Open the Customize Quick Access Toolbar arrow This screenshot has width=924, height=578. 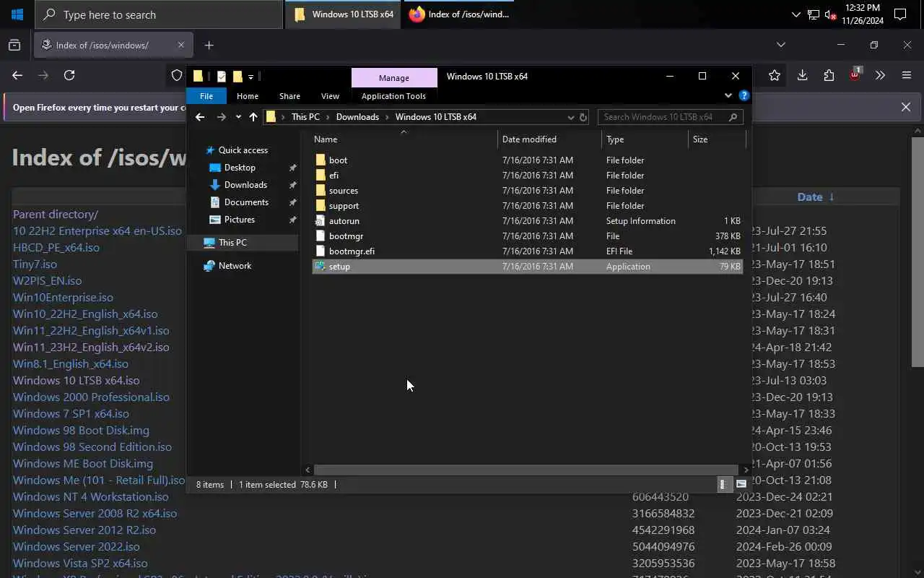250,77
